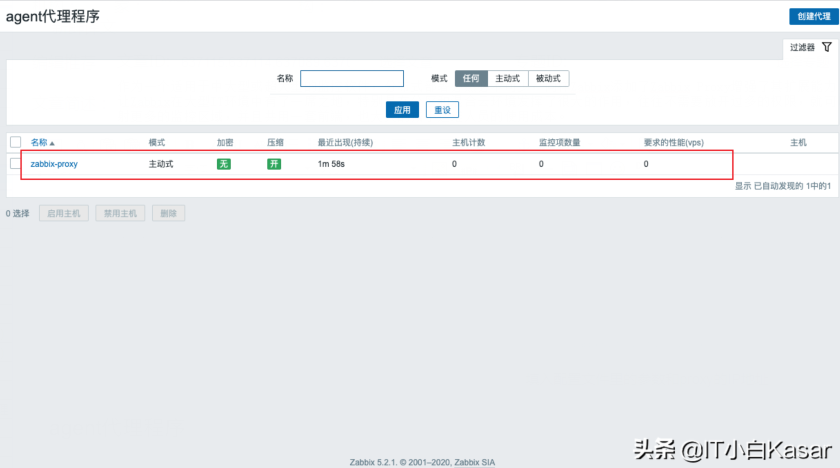Focus the 名称 filter input field
Image resolution: width=840 pixels, height=468 pixels.
click(x=352, y=78)
